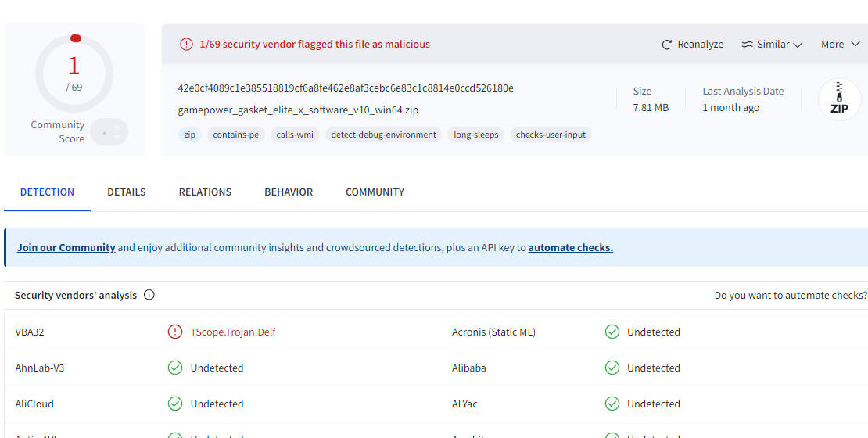Click the green check icon for AhnLab-V3
This screenshot has width=868, height=438.
pos(175,368)
